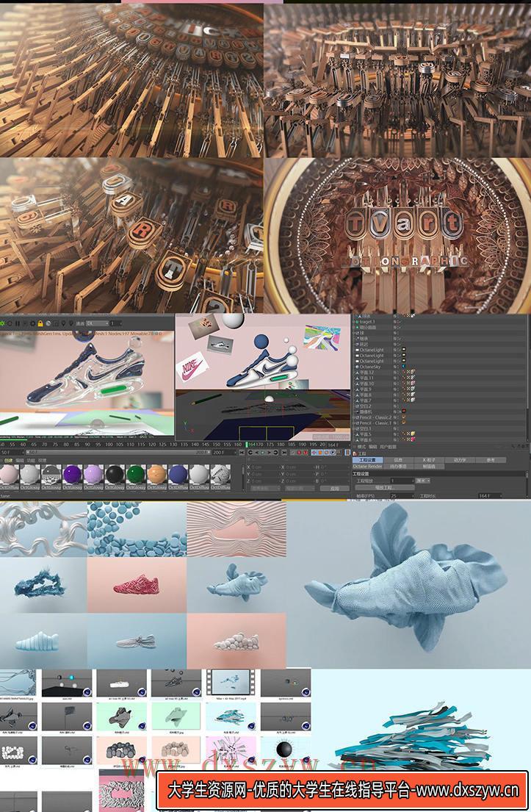Viewport: 531px width, 812px height.
Task: Go to start of timeline
Action: (242, 453)
